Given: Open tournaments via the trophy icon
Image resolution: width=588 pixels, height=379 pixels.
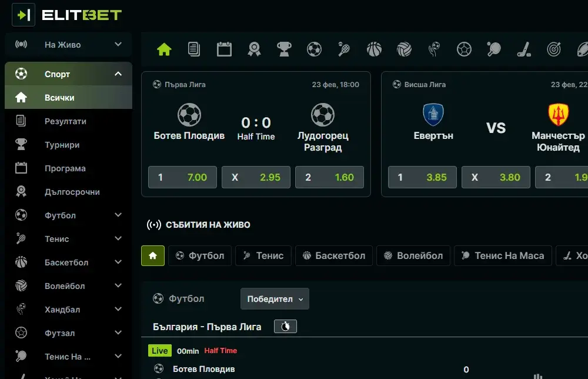Looking at the screenshot, I should (284, 49).
